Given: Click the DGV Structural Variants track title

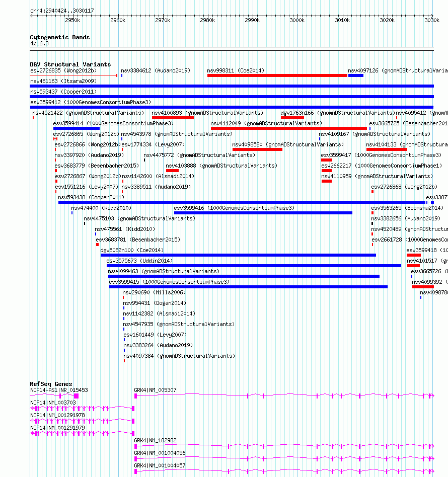Looking at the screenshot, I should pos(70,64).
